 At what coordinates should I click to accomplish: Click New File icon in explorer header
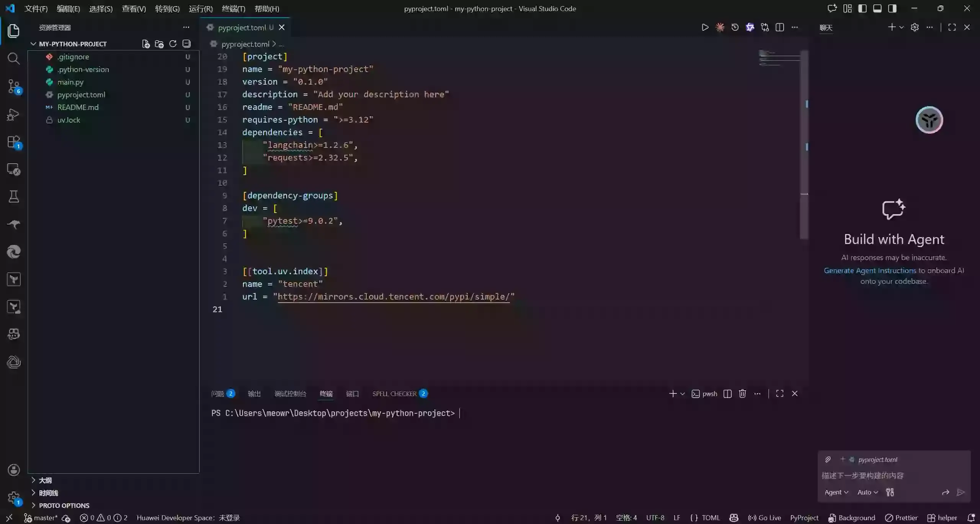pos(145,44)
